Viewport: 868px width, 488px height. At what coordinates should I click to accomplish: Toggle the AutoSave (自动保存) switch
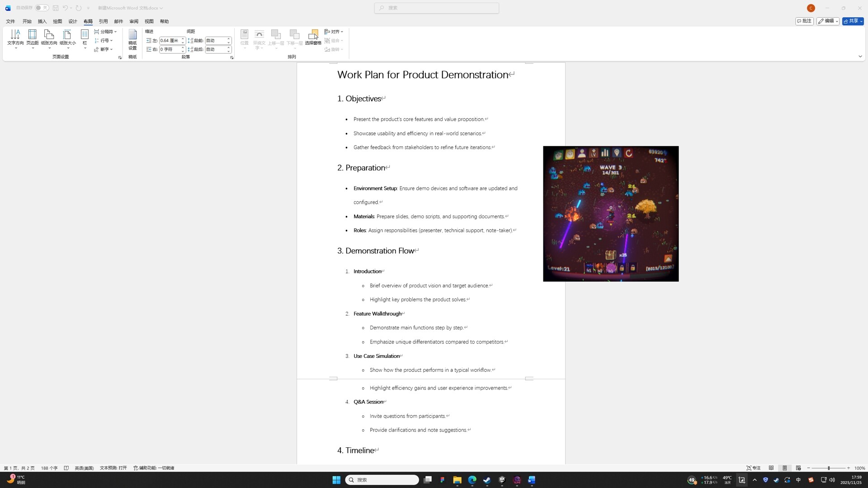[42, 8]
